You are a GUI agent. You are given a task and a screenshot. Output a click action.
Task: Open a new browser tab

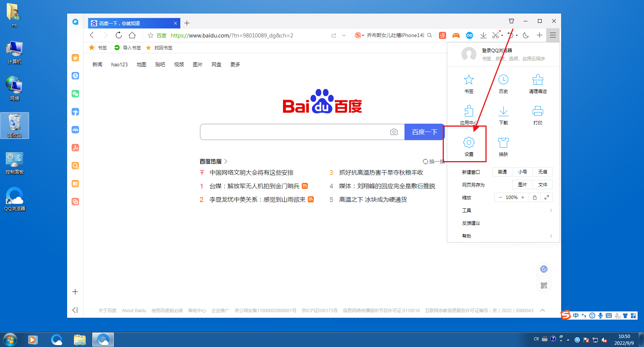coord(187,23)
